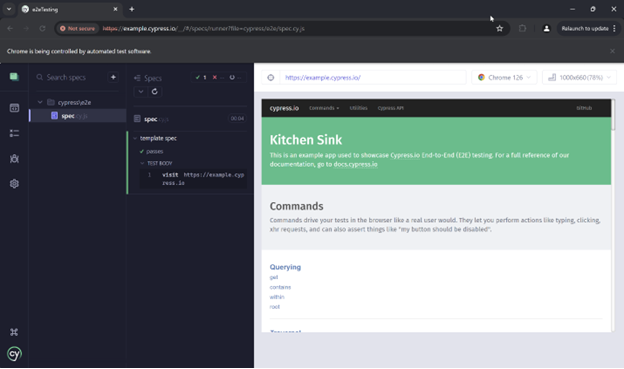This screenshot has width=624, height=369.
Task: Dismiss the automated test software banner
Action: click(x=612, y=51)
